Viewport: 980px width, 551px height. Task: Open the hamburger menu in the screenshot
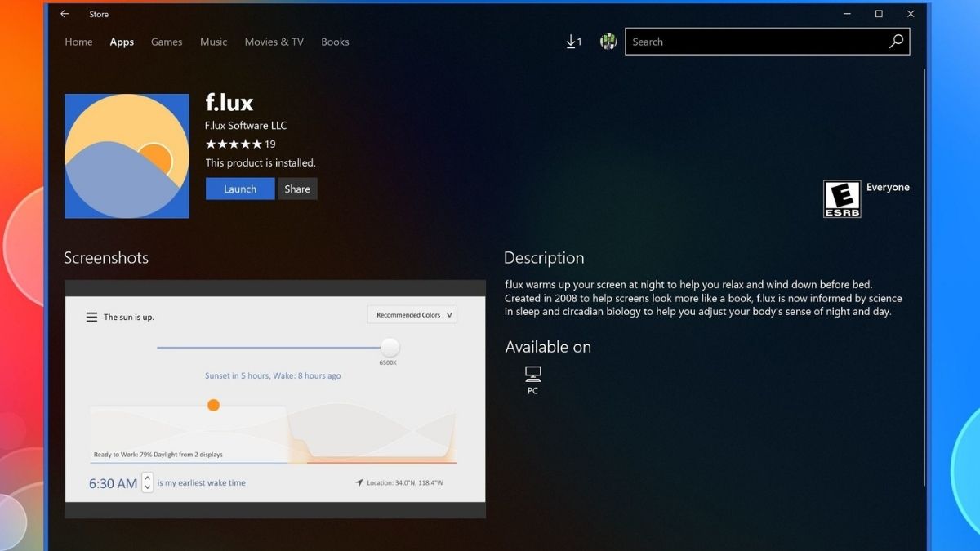point(92,317)
